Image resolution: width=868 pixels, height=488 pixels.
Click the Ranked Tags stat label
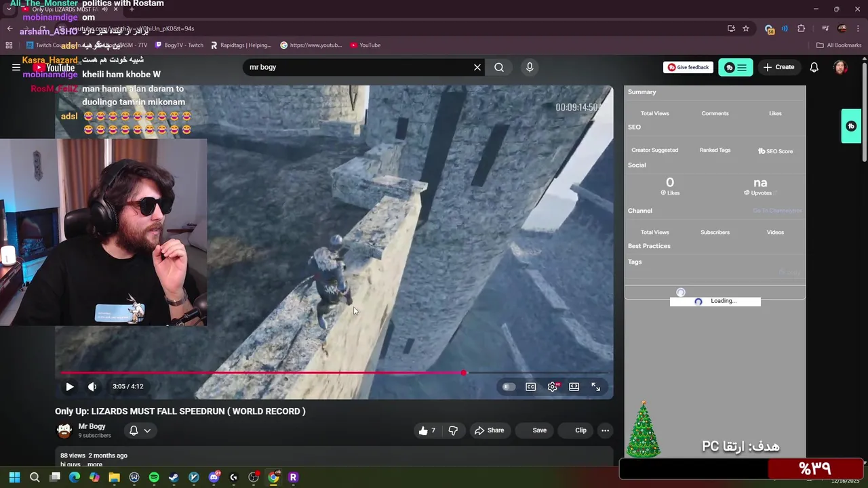[x=715, y=150]
